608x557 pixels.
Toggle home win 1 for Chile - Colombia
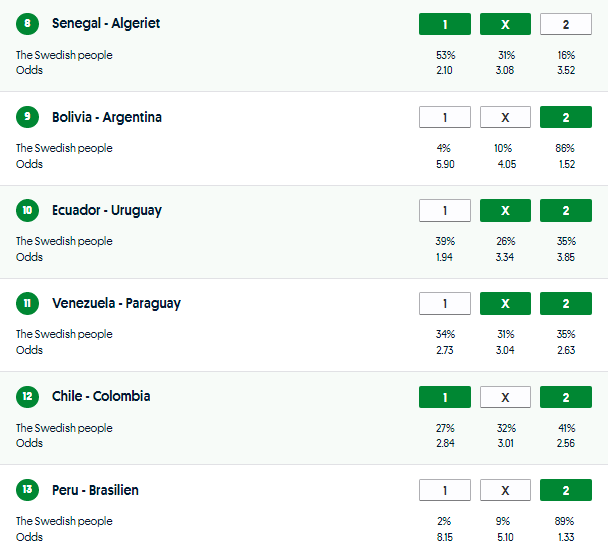(x=445, y=397)
